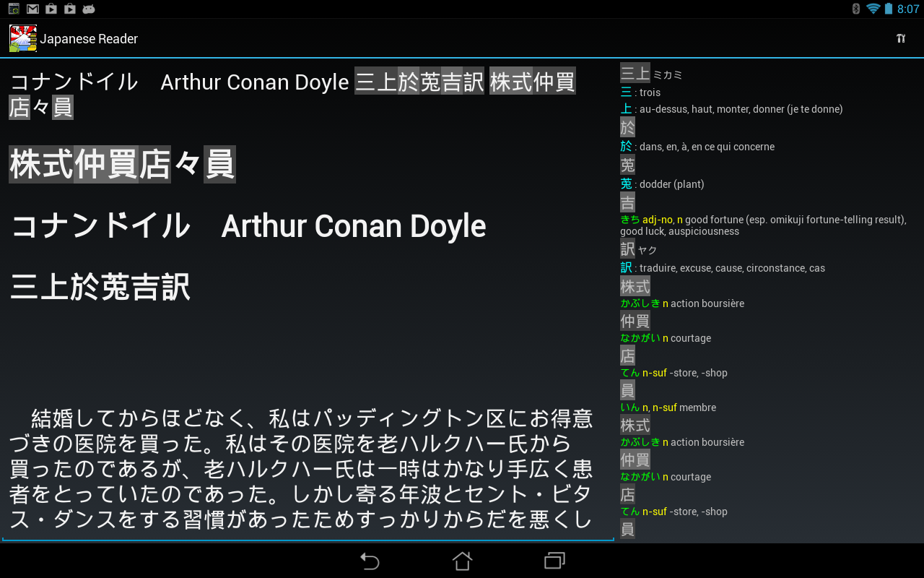The width and height of the screenshot is (924, 578).
Task: Tap the Android home navigation button
Action: tap(462, 561)
